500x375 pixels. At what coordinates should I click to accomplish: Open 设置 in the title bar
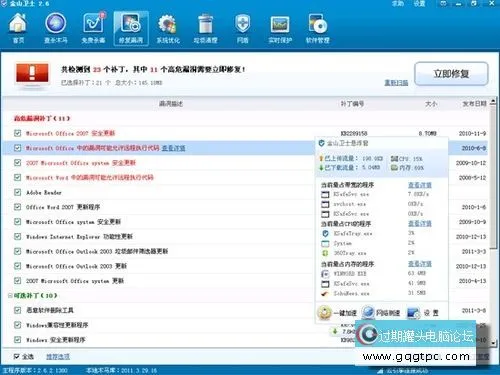click(419, 4)
